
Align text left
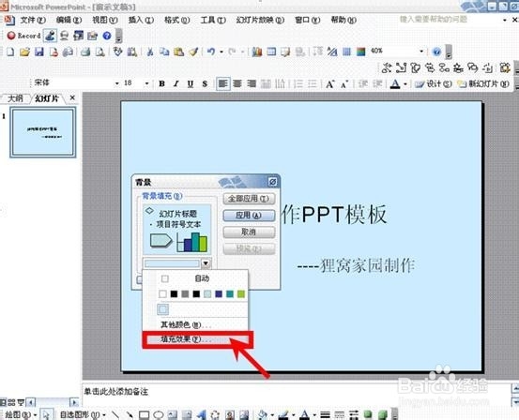coord(222,83)
